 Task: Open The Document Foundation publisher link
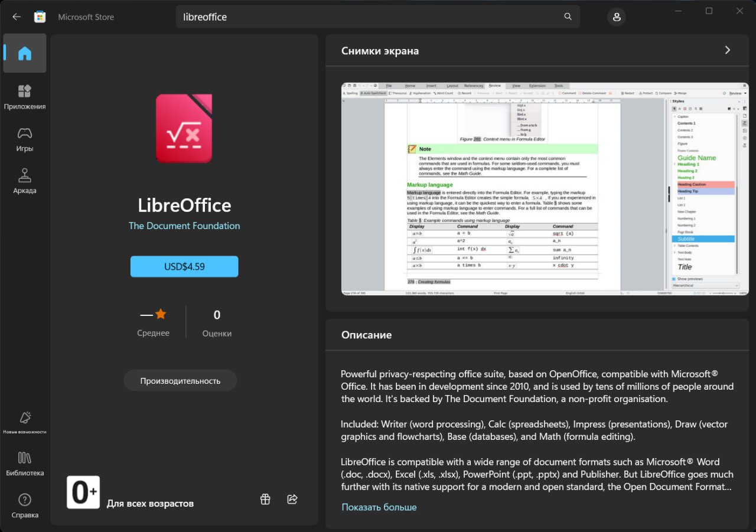(x=184, y=226)
